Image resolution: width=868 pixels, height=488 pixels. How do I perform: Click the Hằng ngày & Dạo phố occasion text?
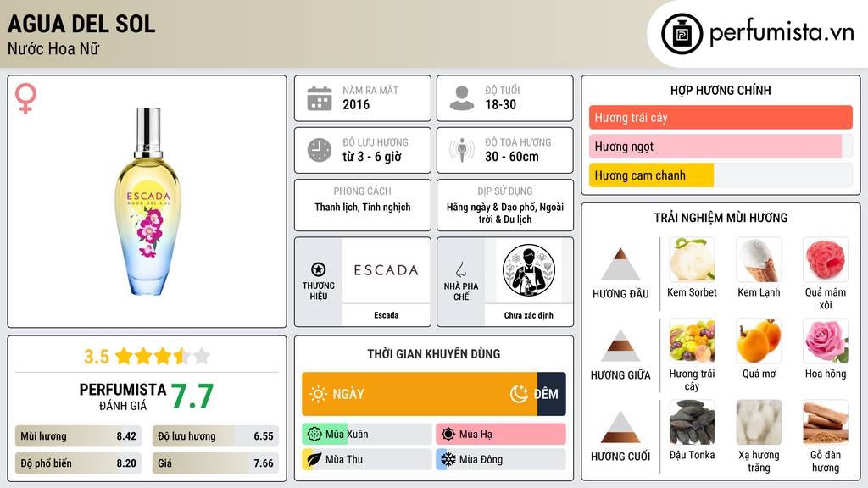[505, 213]
